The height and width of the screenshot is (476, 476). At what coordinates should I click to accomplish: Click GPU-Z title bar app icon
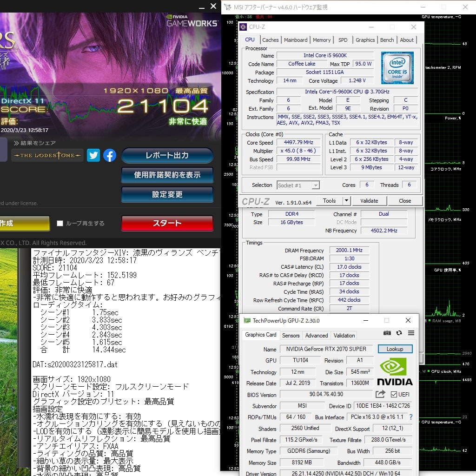247,321
